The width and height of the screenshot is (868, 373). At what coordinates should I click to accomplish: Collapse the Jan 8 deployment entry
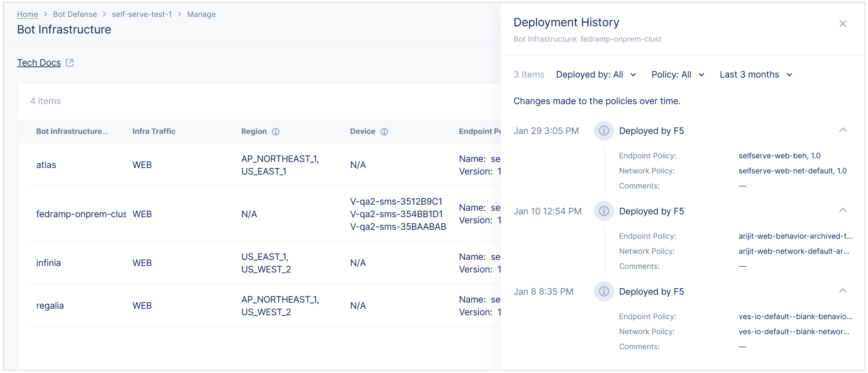[x=843, y=290]
